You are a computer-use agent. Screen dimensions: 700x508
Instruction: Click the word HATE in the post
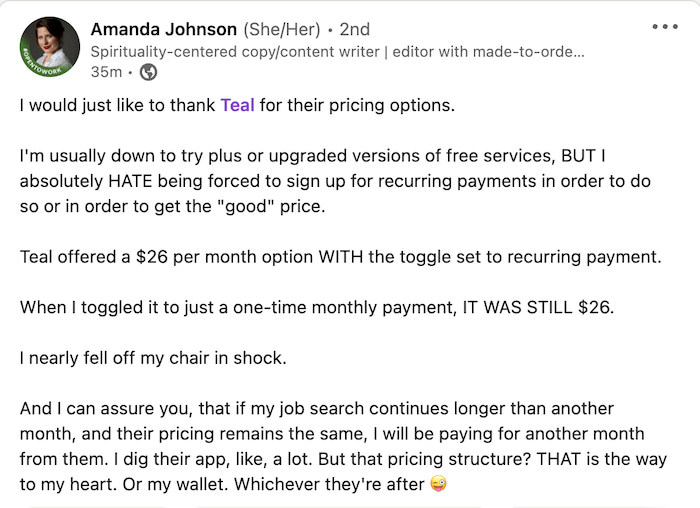tap(130, 181)
